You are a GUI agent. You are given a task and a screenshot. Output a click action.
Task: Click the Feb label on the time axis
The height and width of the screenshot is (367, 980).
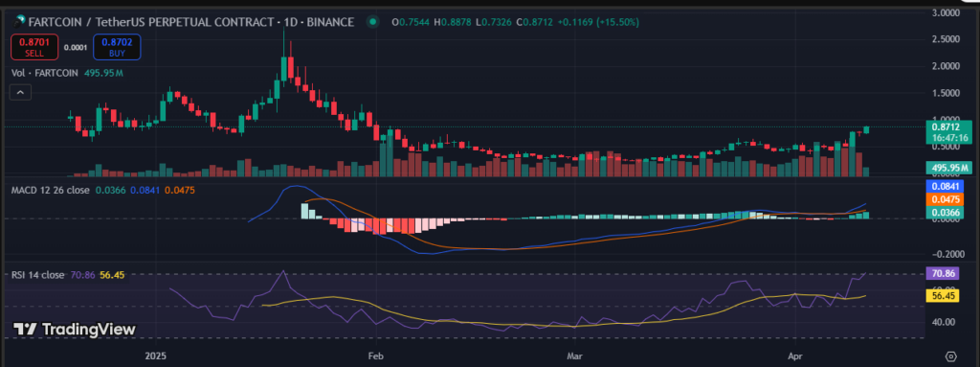click(376, 356)
